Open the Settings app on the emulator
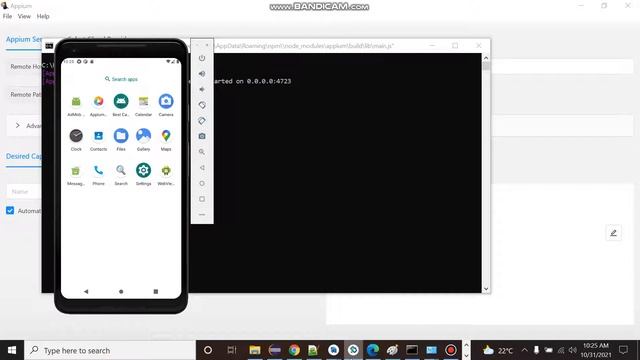 click(x=143, y=170)
